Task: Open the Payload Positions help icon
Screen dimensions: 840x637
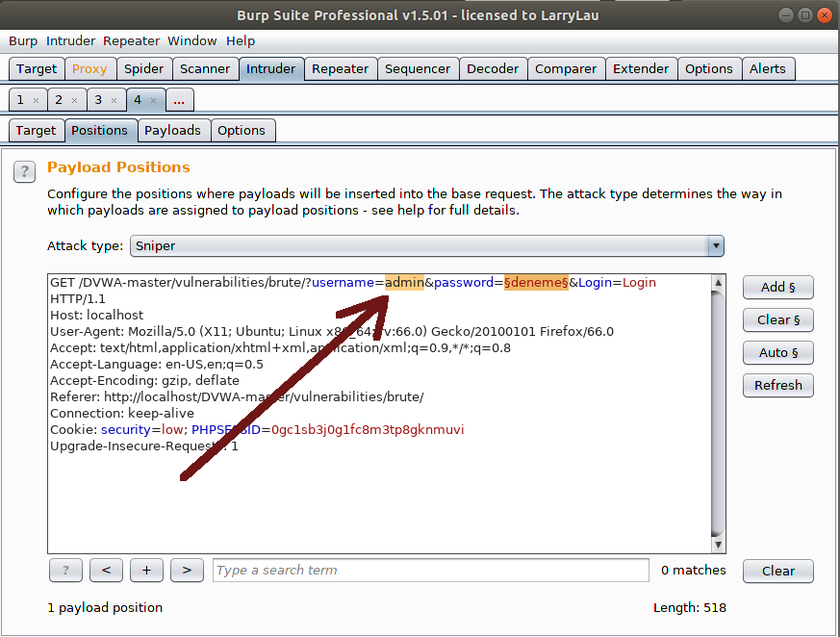Action: 25,172
